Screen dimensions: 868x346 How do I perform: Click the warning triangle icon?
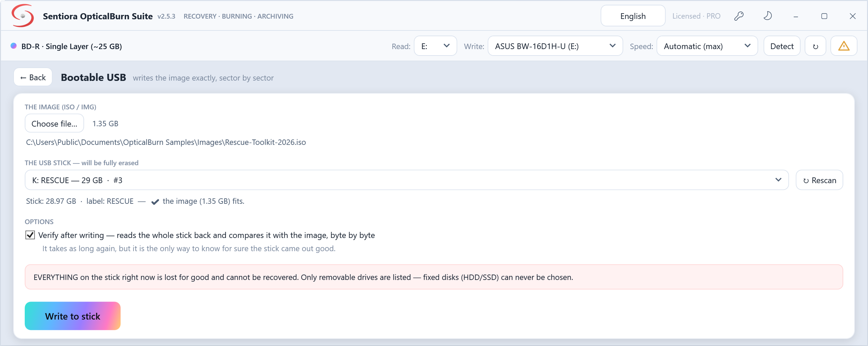point(844,46)
